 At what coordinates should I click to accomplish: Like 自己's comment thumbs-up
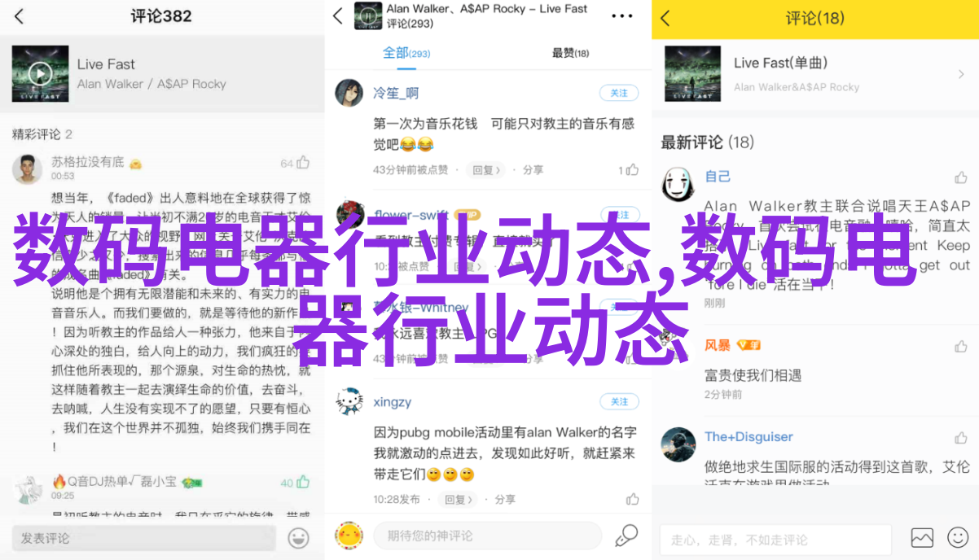[x=961, y=177]
